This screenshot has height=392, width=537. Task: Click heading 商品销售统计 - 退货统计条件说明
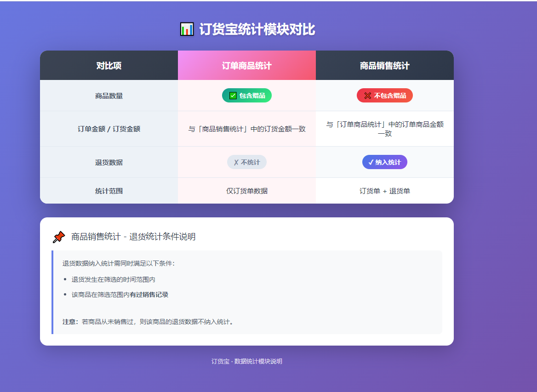133,237
